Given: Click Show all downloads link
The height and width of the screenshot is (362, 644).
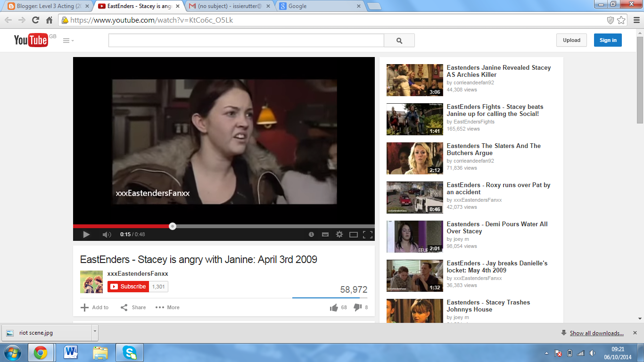Looking at the screenshot, I should coord(596,333).
